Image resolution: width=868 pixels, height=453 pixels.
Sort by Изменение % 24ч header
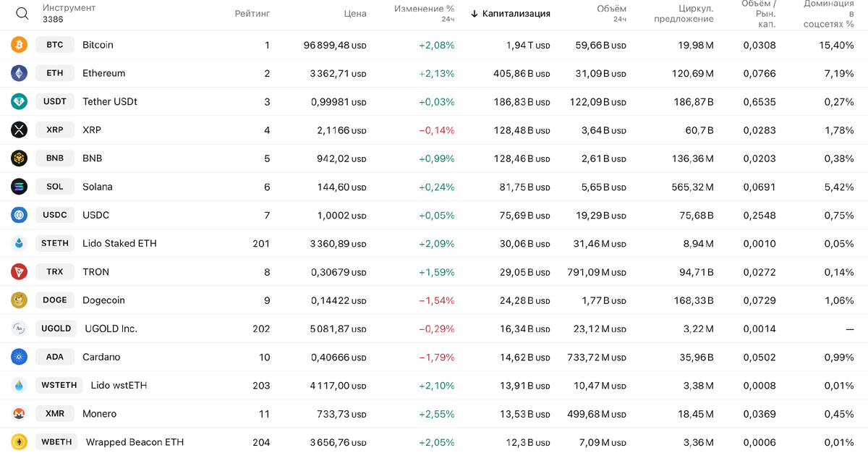[425, 13]
